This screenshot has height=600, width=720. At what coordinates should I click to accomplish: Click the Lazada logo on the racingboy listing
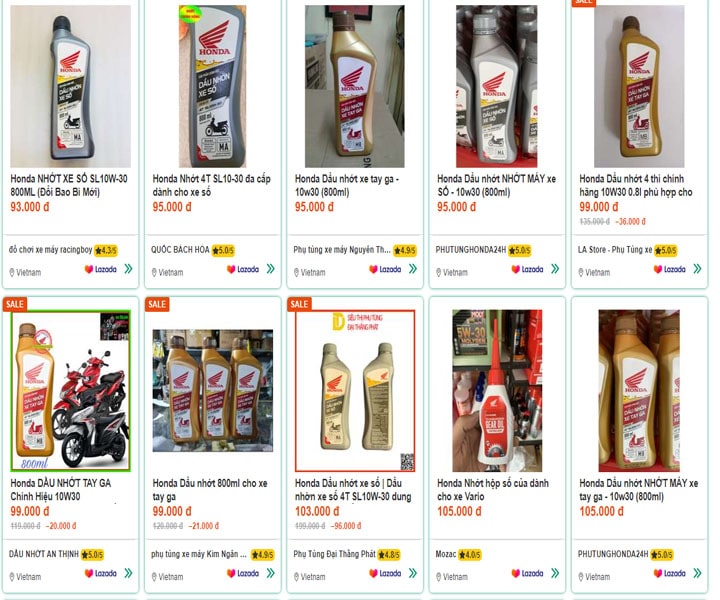point(101,269)
